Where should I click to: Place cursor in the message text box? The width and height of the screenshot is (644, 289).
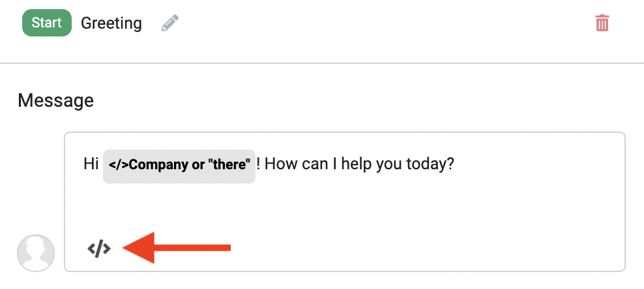345,201
